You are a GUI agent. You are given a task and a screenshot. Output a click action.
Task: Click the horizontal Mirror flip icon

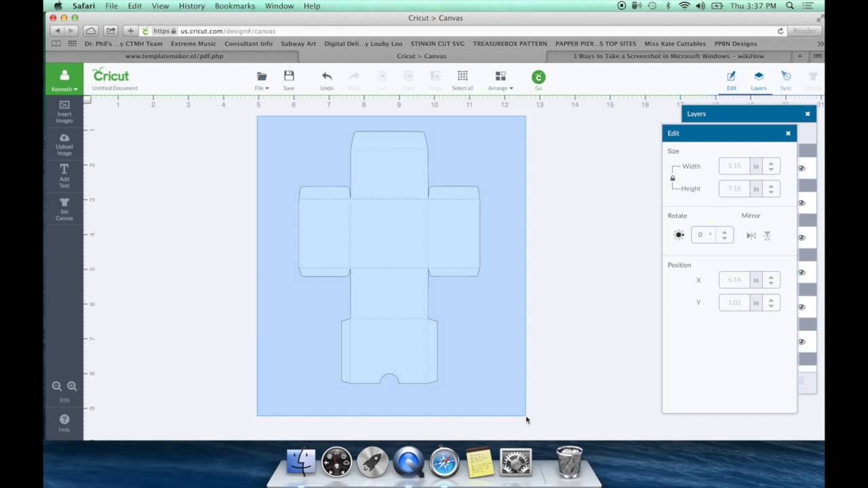(751, 235)
